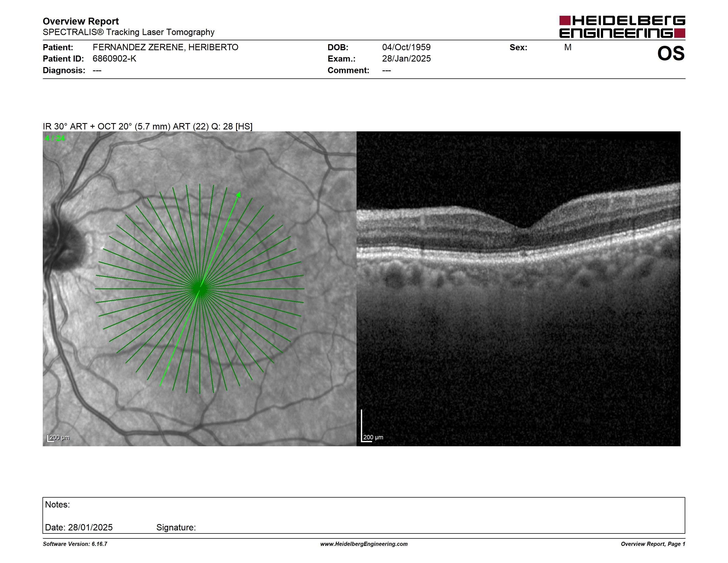Click 'SPECTRALIS® Tracking Laser Tomography' subtitle

pyautogui.click(x=128, y=32)
